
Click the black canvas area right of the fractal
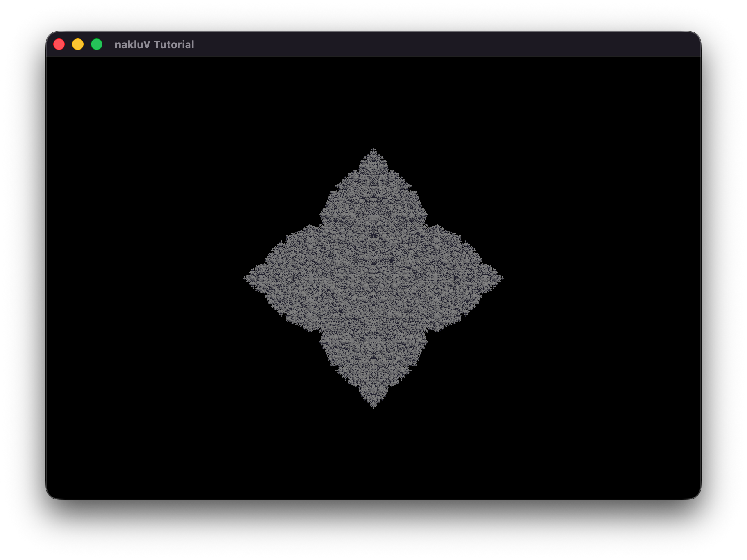[602, 278]
